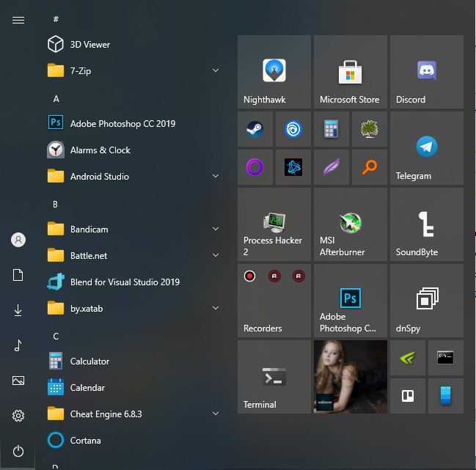The height and width of the screenshot is (470, 476).
Task: Launch Blend for Visual Studio 2019
Action: tap(133, 282)
